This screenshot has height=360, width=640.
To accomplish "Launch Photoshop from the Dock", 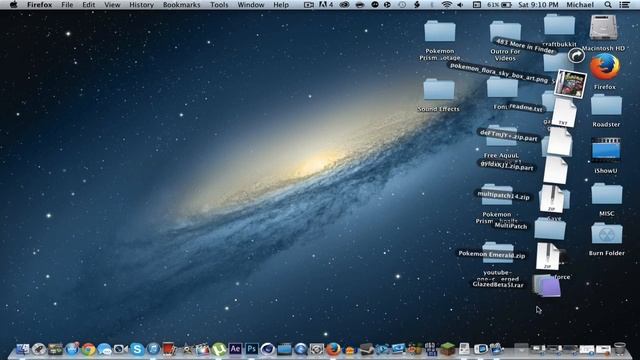I will (x=251, y=349).
